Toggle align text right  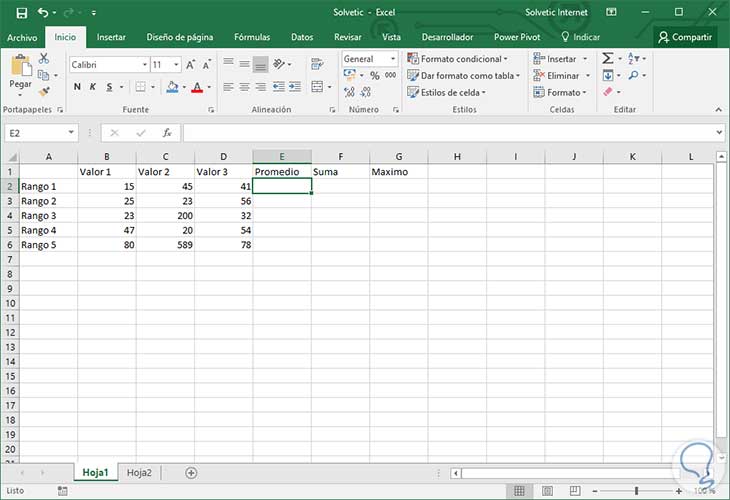pos(261,87)
